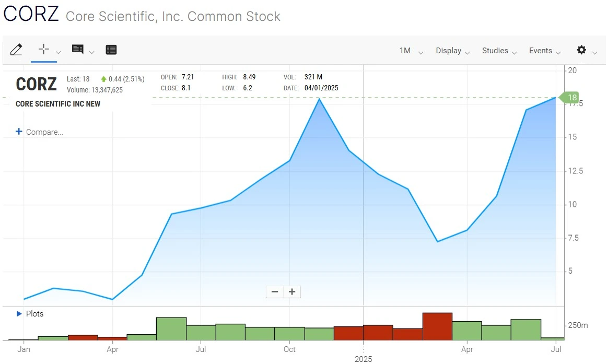Open the news and comments panel icon
The width and height of the screenshot is (607, 364).
point(76,48)
